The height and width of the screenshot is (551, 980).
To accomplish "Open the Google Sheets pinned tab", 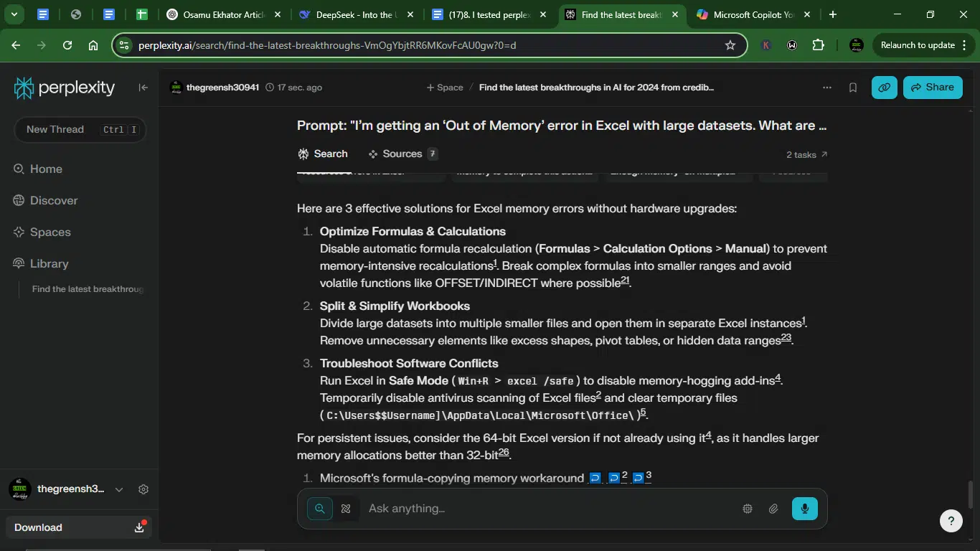I will pos(141,14).
